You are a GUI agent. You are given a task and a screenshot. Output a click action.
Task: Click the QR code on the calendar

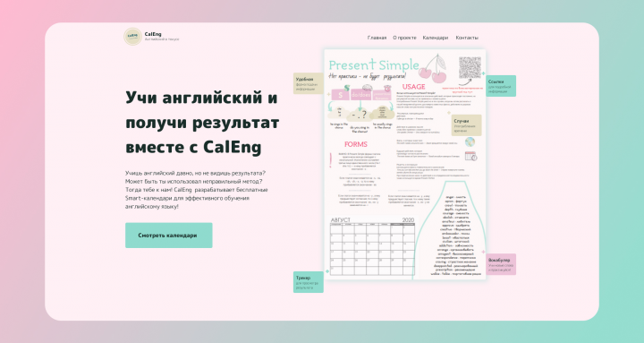(x=470, y=67)
